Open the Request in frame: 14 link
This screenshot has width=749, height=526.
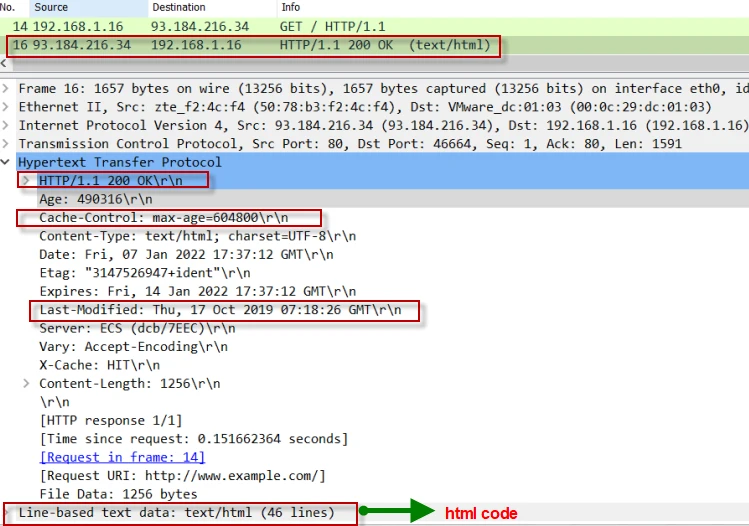tap(122, 457)
